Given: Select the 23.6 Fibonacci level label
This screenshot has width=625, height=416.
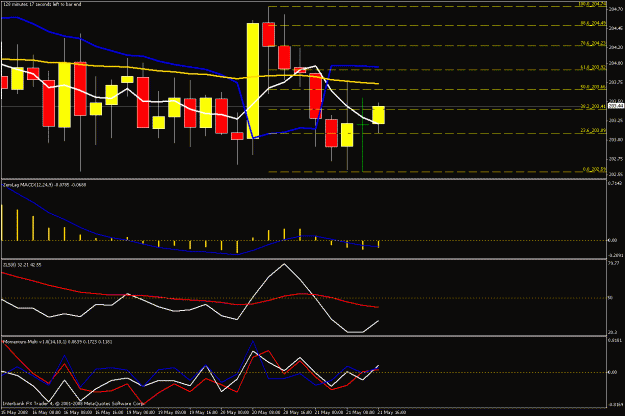Looking at the screenshot, I should click(593, 130).
